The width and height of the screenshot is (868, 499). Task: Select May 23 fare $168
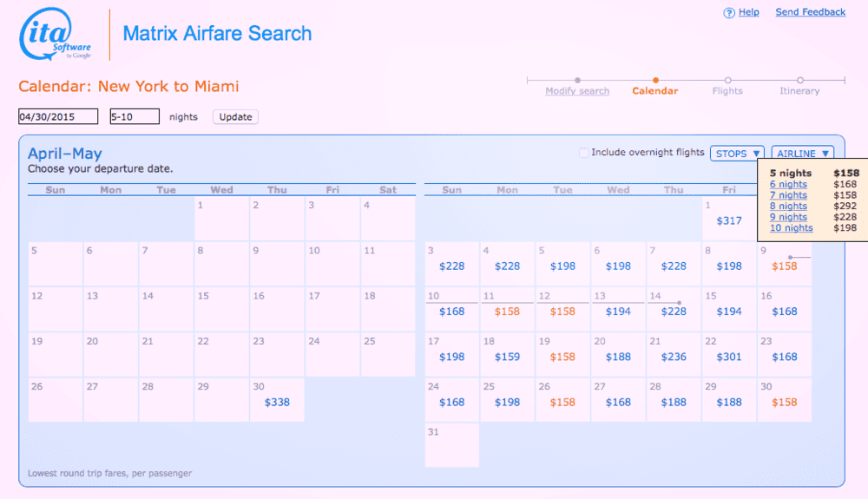coord(785,357)
